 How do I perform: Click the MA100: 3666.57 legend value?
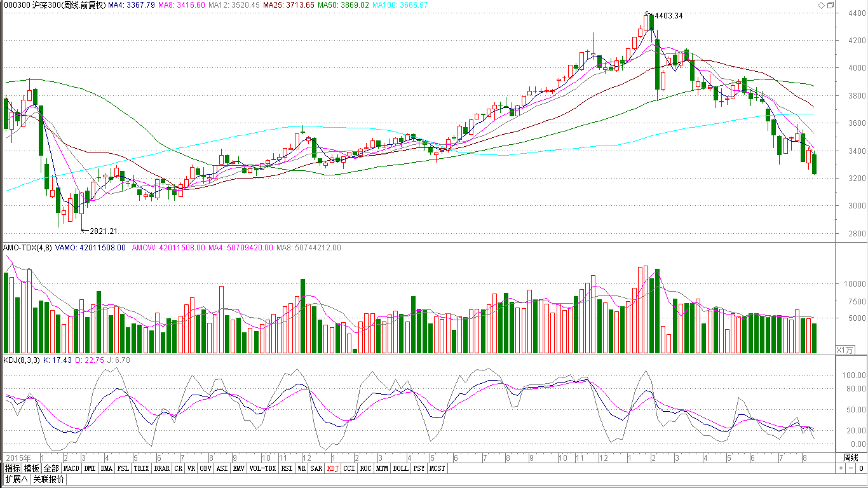point(400,5)
